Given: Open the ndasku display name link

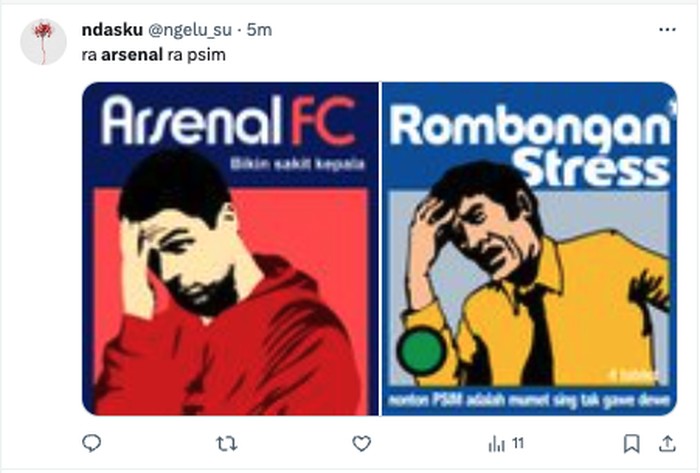Looking at the screenshot, I should (x=112, y=30).
